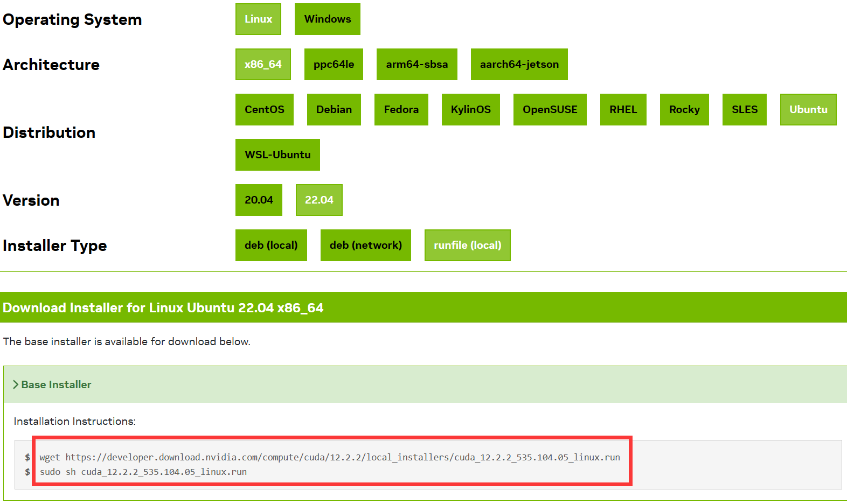
Task: Select aarch64-jetson architecture
Action: (519, 64)
